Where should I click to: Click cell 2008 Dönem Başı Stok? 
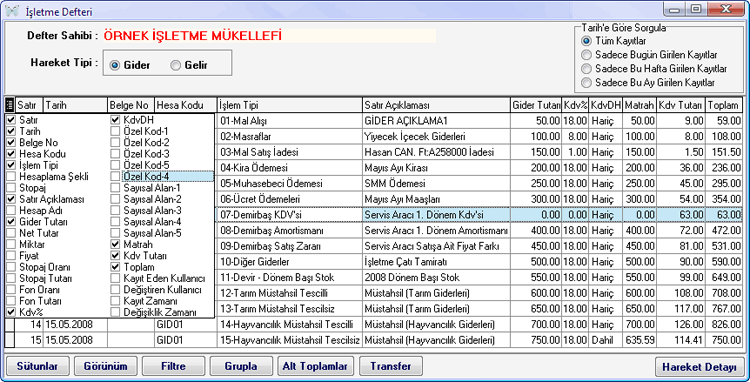(436, 278)
